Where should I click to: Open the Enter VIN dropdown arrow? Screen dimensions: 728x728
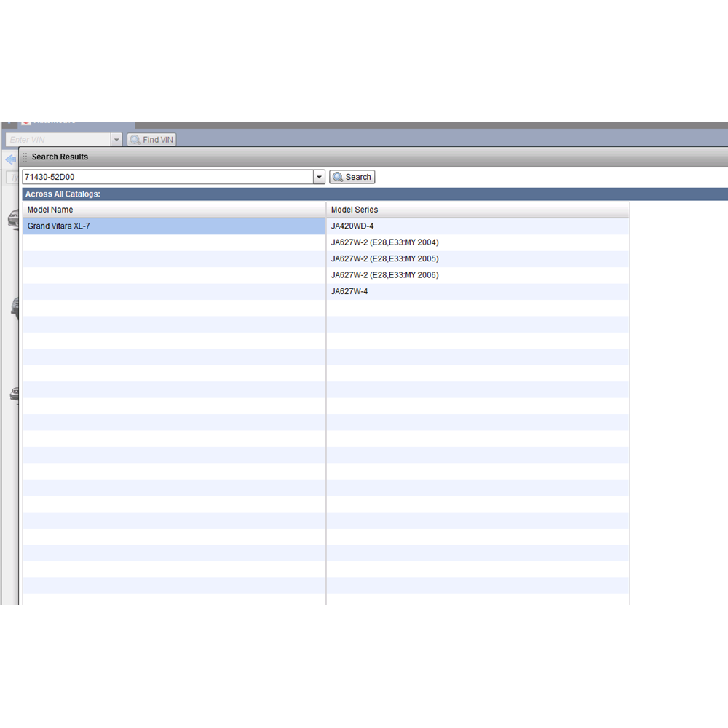[x=116, y=140]
